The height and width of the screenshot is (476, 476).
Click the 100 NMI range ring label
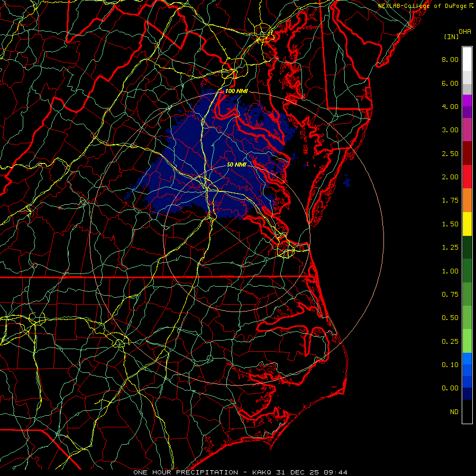pos(236,91)
